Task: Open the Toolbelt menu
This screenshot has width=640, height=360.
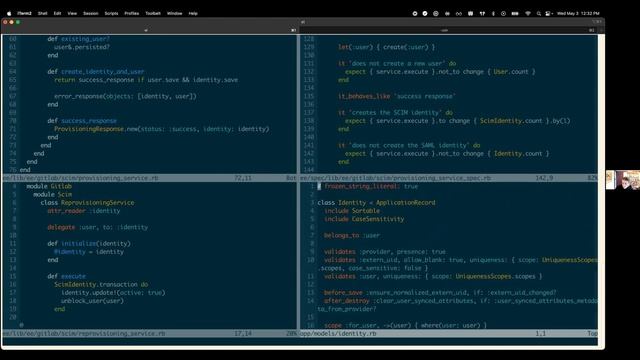Action: tap(153, 13)
